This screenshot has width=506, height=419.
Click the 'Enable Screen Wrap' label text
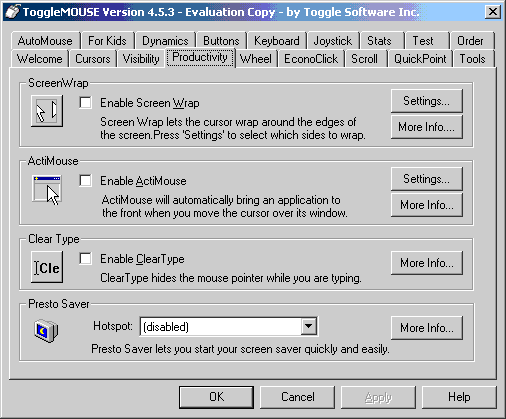coord(150,103)
